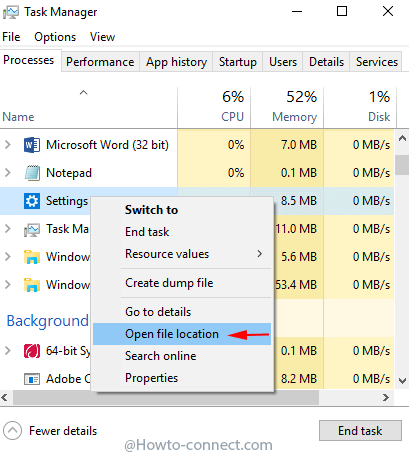
Task: Select the Microsoft Word (32 bit) row
Action: click(197, 145)
